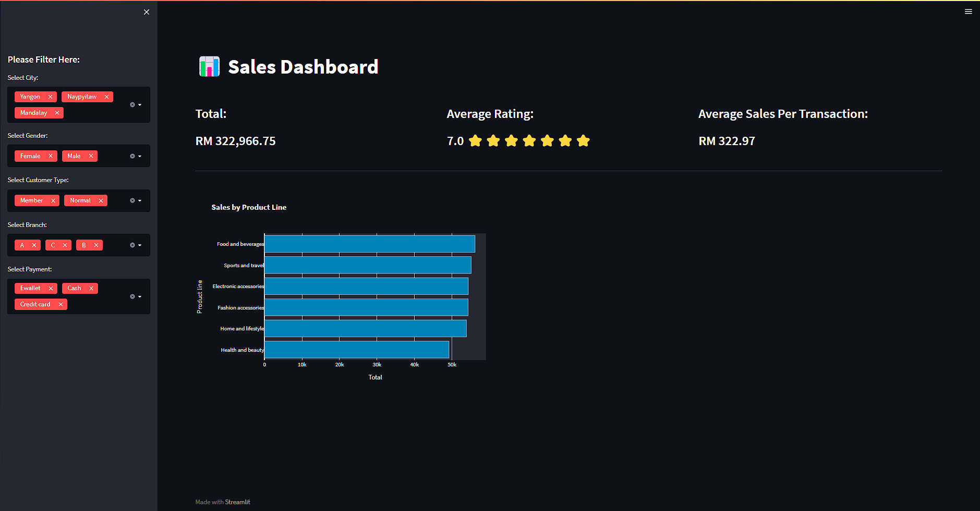Remove the Mandalay city filter tag
The width and height of the screenshot is (980, 511).
56,113
